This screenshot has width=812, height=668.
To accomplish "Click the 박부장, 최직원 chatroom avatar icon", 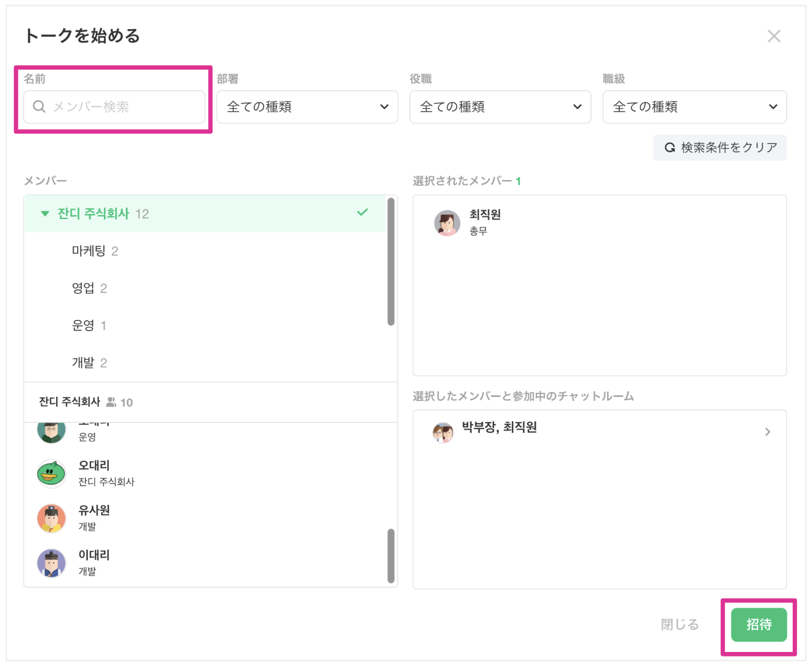I will tap(443, 432).
